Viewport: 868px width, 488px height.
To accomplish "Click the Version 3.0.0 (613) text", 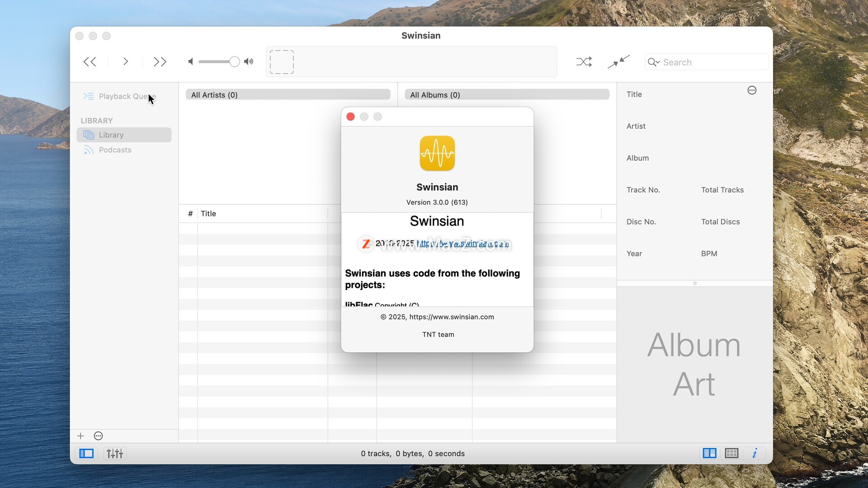I will [437, 202].
